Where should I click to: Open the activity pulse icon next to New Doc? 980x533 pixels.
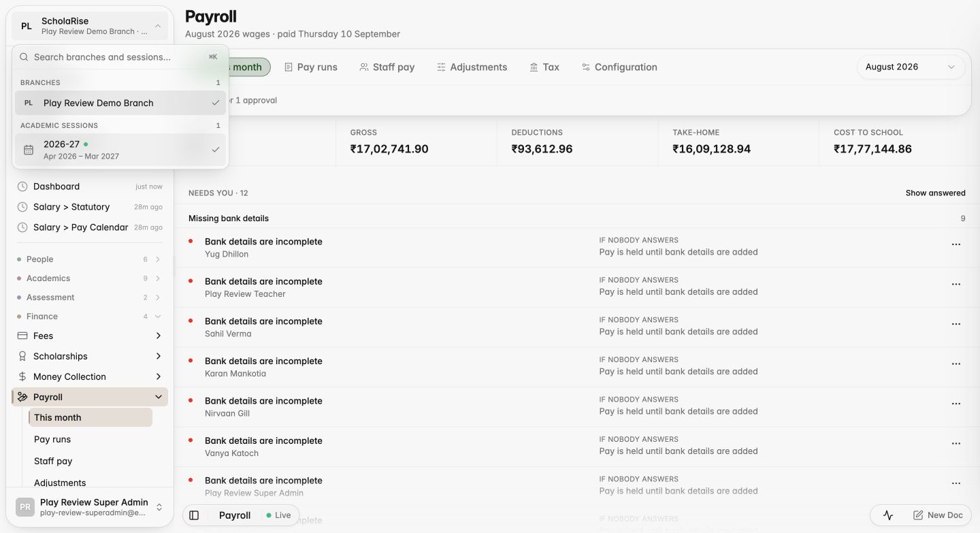(x=888, y=515)
